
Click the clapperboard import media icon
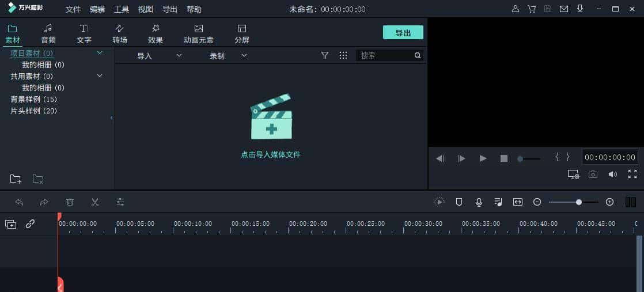click(271, 117)
